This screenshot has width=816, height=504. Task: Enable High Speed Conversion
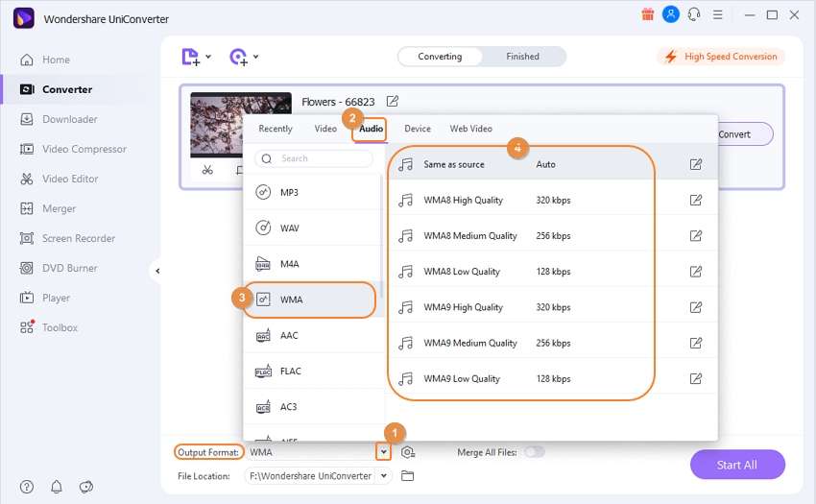click(721, 57)
